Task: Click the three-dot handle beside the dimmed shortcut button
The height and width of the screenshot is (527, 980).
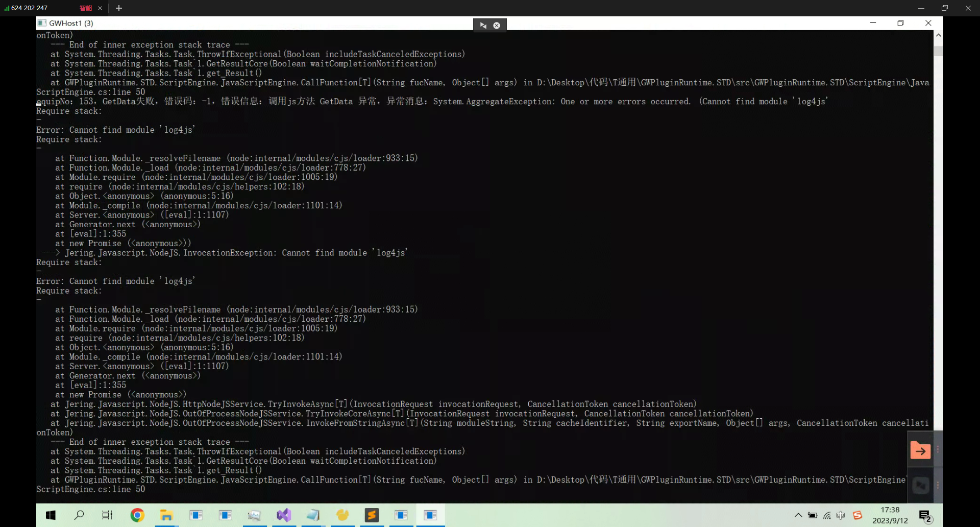Action: (938, 485)
